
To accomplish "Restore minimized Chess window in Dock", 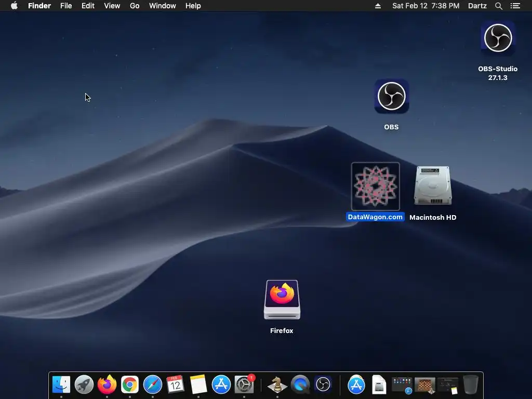I will tap(425, 386).
